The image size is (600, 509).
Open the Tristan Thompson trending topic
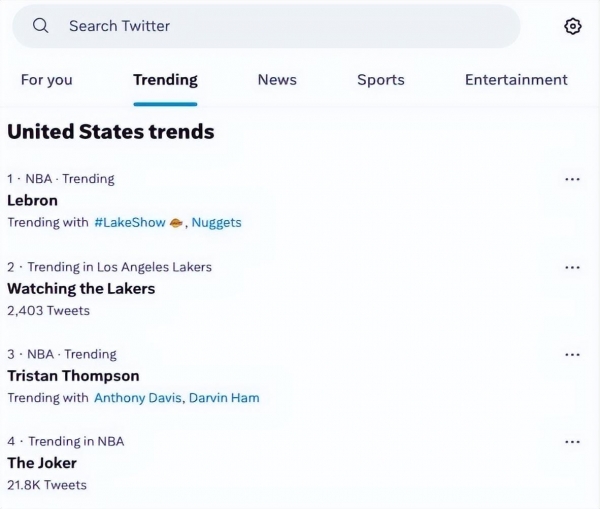tap(73, 376)
